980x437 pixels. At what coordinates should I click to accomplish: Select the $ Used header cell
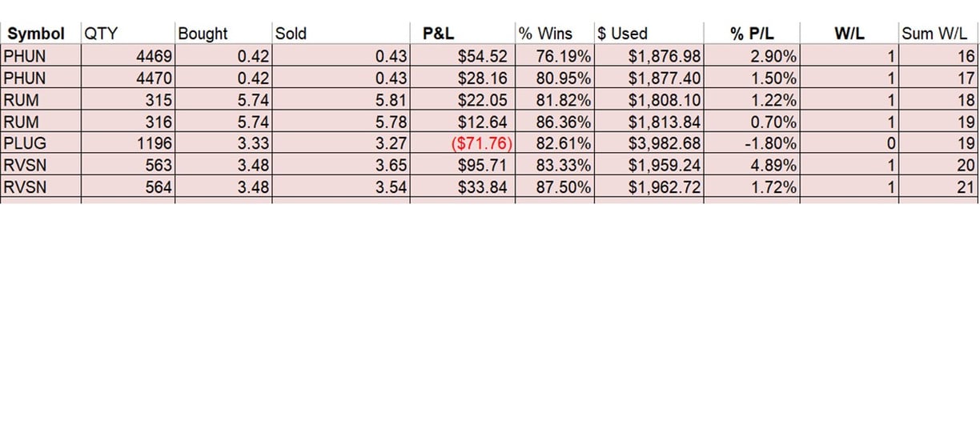(x=623, y=34)
